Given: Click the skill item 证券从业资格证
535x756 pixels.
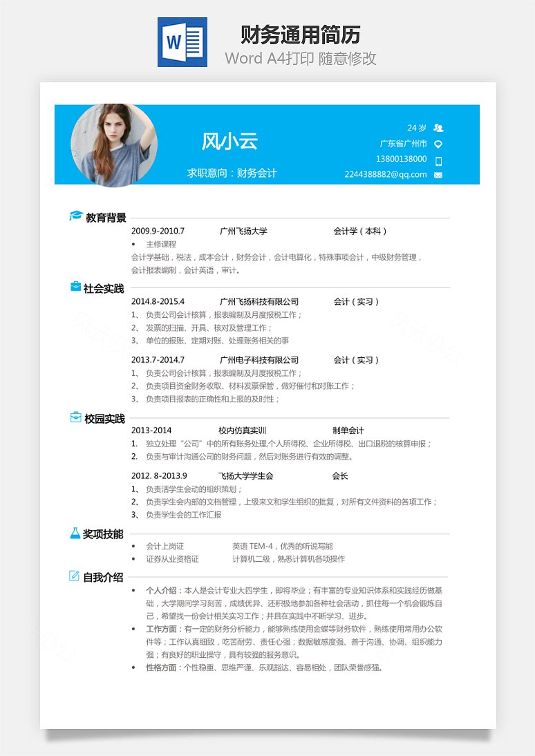Looking at the screenshot, I should [173, 559].
